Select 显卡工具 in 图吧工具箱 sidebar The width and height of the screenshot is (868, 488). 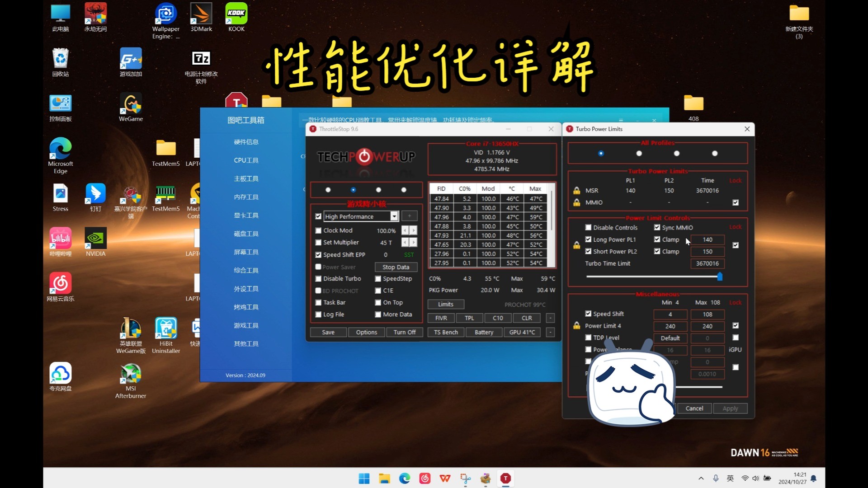point(246,216)
